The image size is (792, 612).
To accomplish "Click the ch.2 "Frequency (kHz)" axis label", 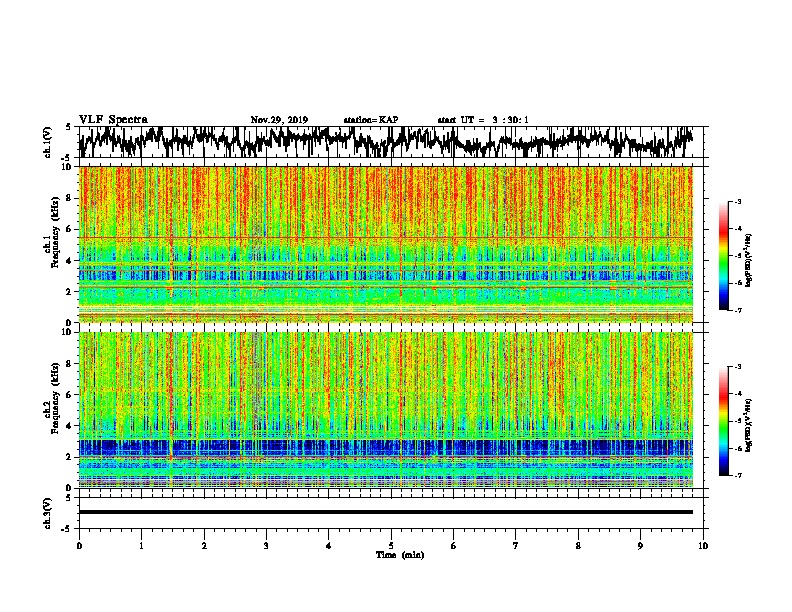I will [56, 398].
